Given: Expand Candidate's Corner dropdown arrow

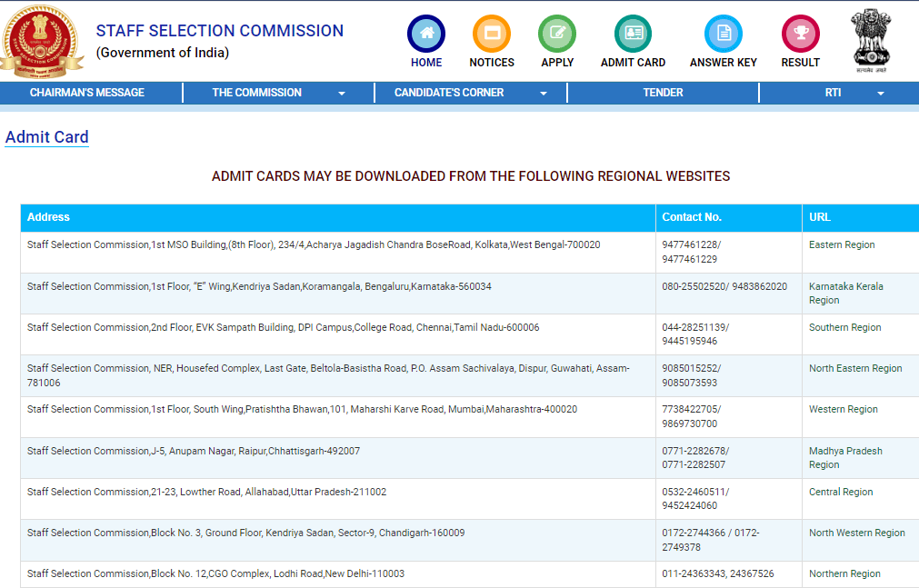Looking at the screenshot, I should 544,94.
